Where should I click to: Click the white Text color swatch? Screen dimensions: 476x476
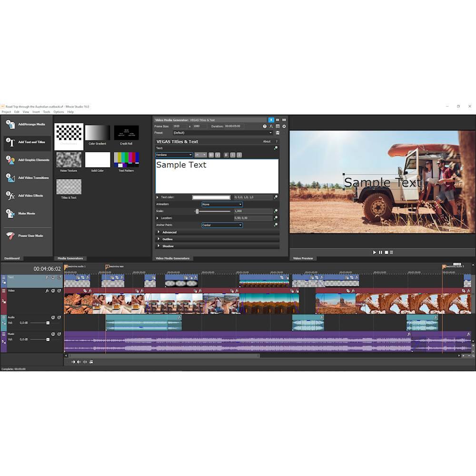[x=211, y=197]
